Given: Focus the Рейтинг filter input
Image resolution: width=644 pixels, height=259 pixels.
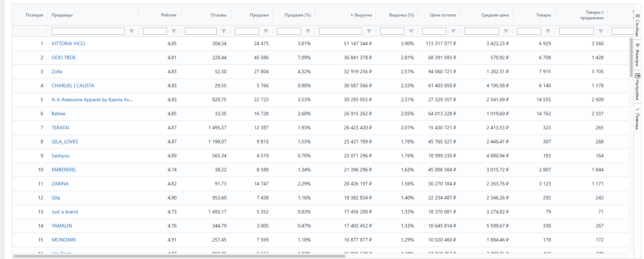Looking at the screenshot, I should tap(155, 31).
